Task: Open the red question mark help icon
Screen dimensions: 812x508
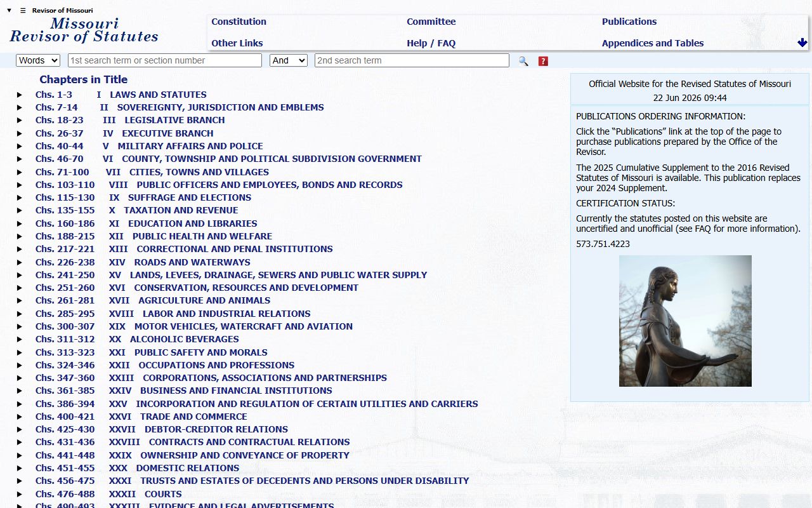Action: (543, 61)
